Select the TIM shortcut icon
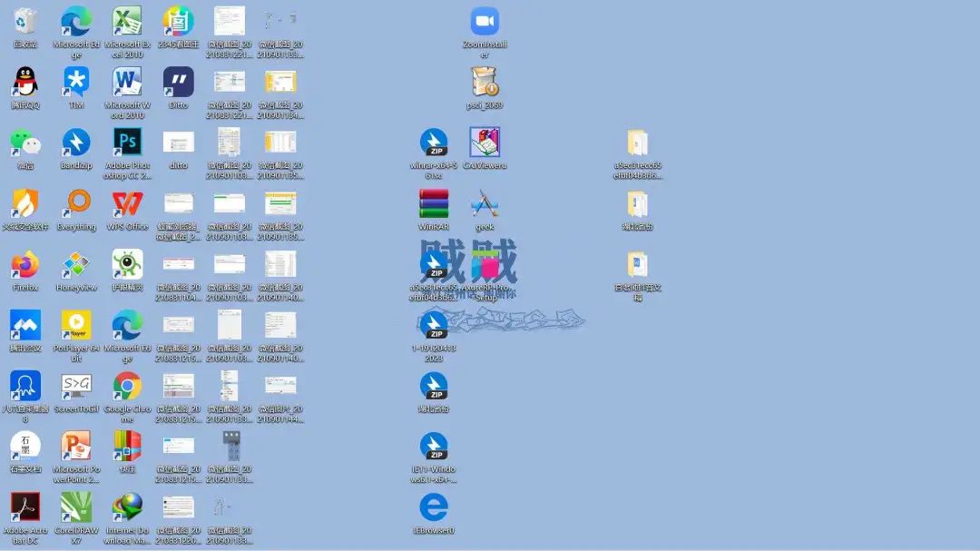 76,83
